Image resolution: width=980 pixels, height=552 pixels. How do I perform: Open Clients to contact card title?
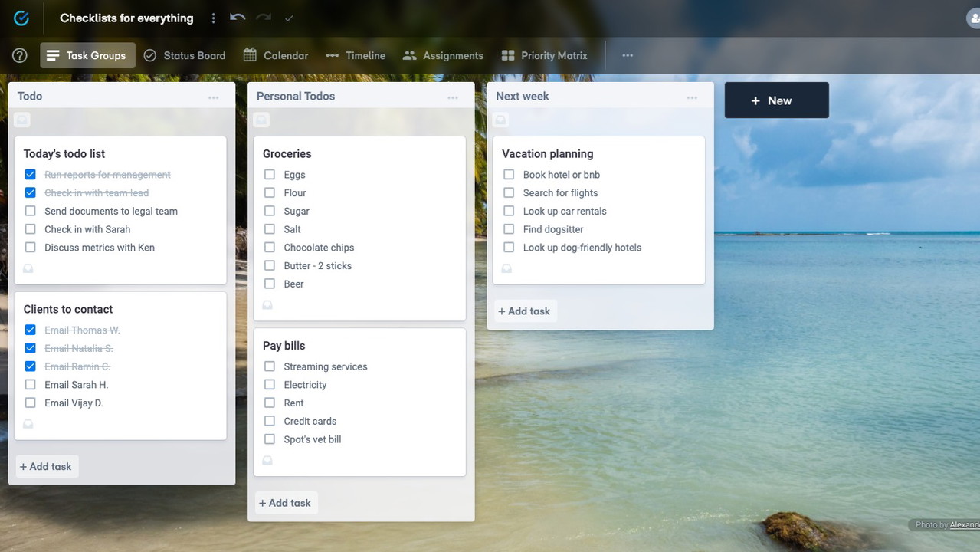pos(68,309)
